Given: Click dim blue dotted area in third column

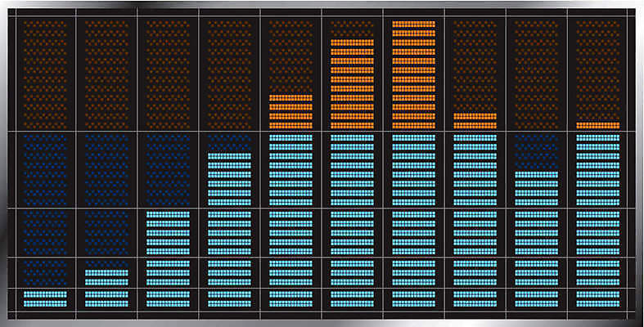Looking at the screenshot, I should click(168, 170).
